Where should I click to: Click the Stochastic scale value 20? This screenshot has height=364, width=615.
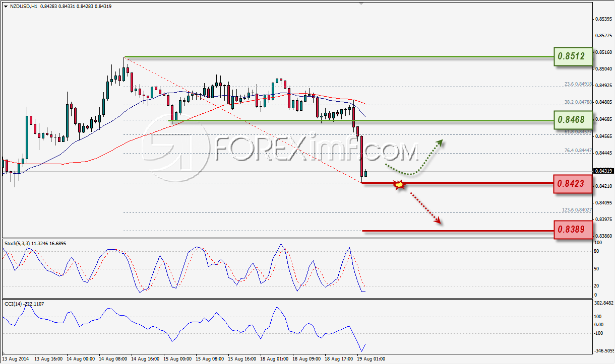point(597,286)
